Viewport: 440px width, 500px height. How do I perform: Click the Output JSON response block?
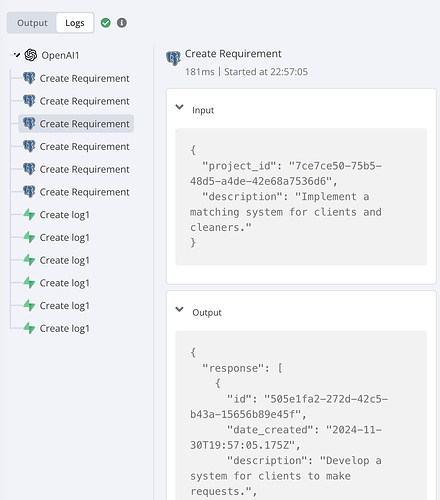tap(301, 415)
